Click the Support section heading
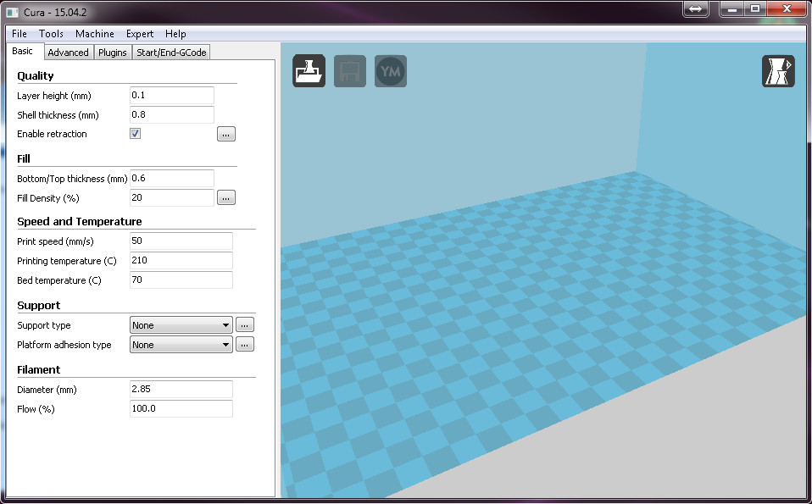Viewport: 812px width, 504px height. tap(38, 305)
